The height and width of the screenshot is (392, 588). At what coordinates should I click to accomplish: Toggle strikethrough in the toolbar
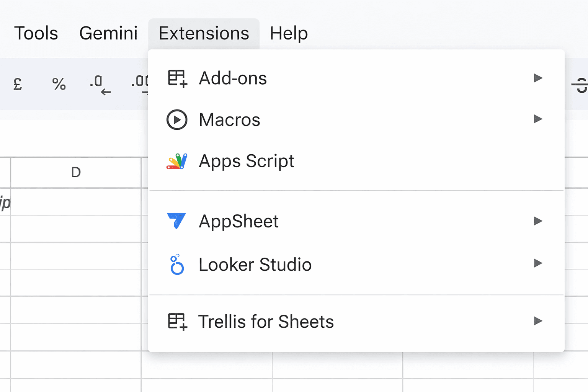(x=581, y=85)
